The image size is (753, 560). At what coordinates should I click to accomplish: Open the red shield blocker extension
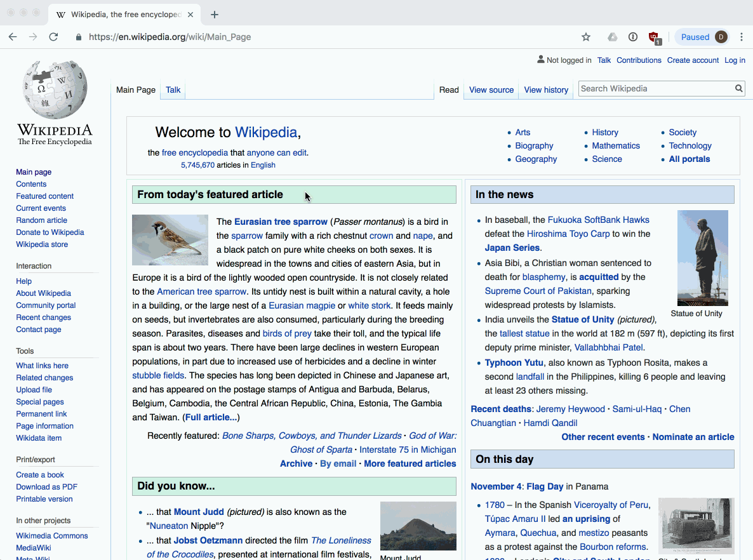coord(655,37)
